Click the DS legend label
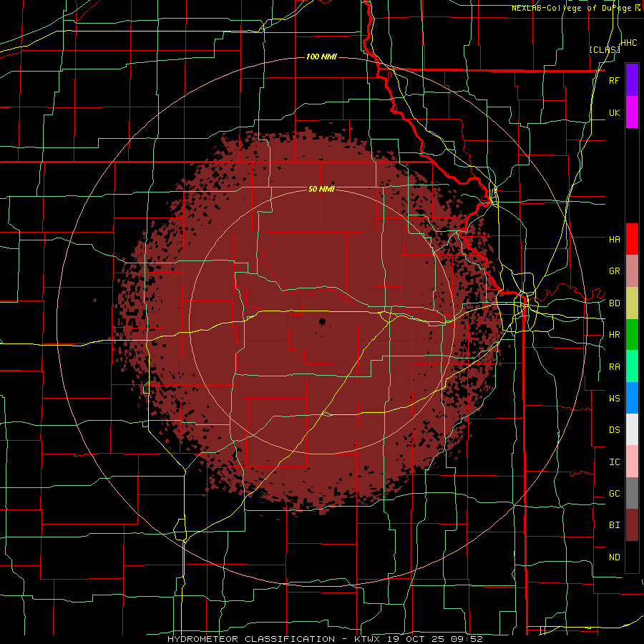 pyautogui.click(x=614, y=429)
